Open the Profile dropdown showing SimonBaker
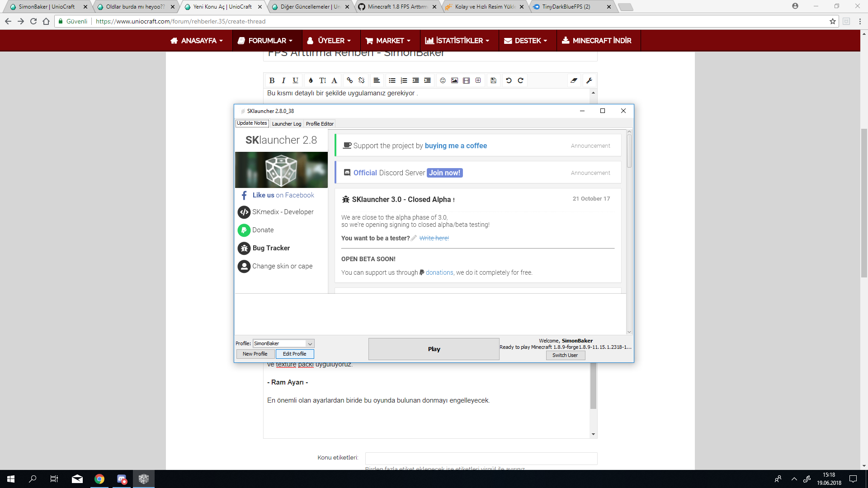 [283, 343]
